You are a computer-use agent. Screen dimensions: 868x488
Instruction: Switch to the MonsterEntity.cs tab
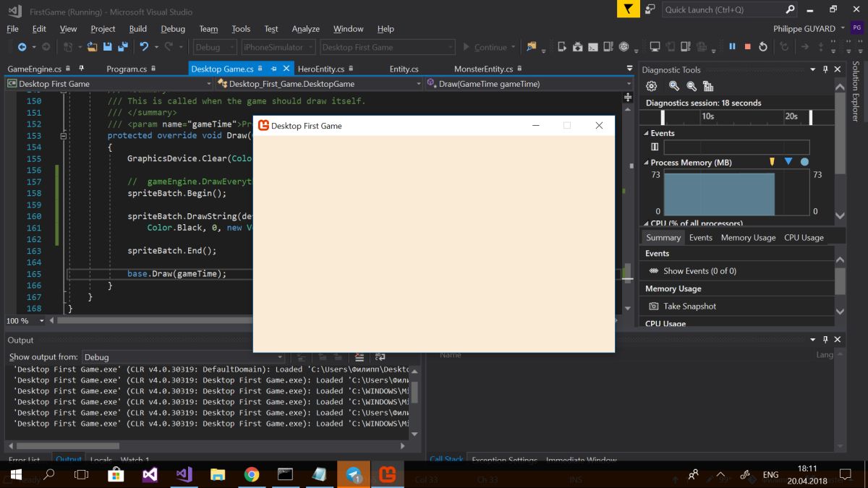(483, 69)
